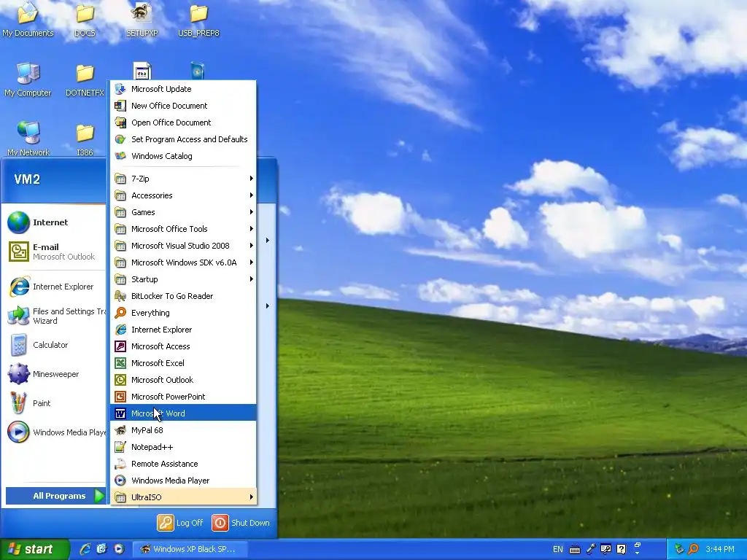Launch Internet Explorer from programs list

(x=183, y=330)
